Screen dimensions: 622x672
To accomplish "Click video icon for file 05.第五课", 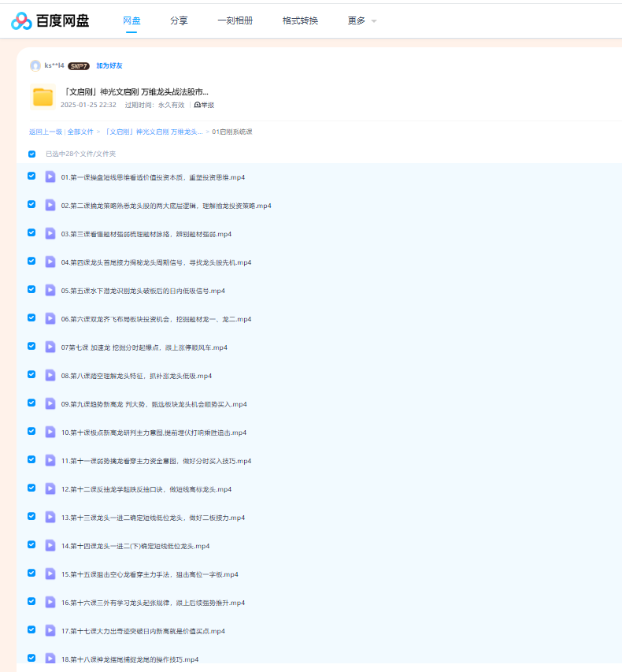I will (50, 290).
